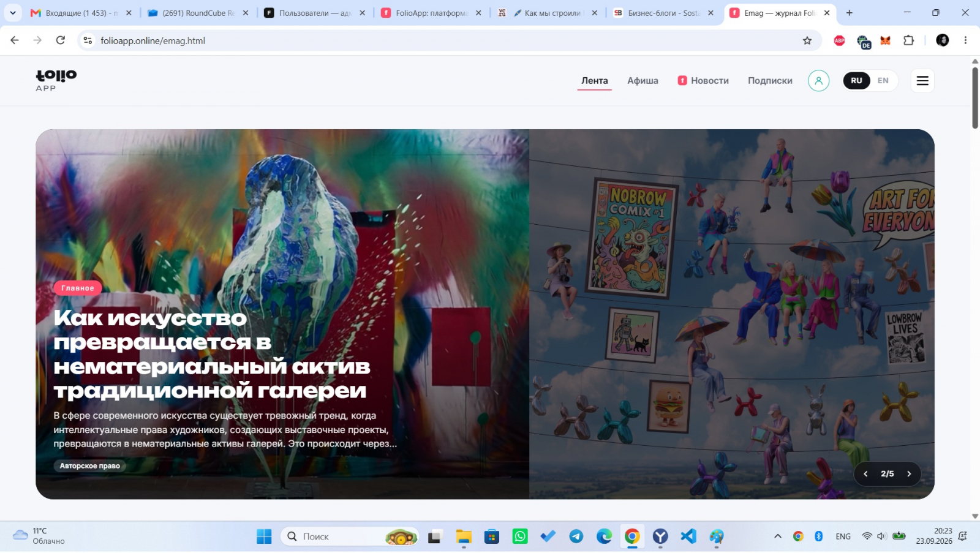Click the Nobrow Comix slide image
This screenshot has width=980, height=553.
tap(731, 314)
